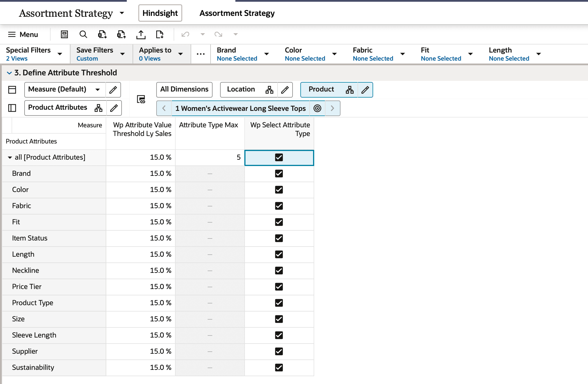Open Product Attributes hierarchy icon

tap(98, 108)
